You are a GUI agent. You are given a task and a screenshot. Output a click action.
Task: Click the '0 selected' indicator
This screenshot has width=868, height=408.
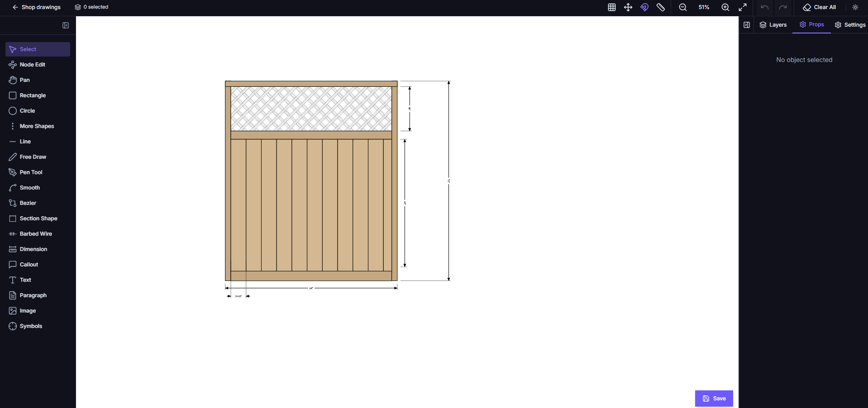click(91, 7)
